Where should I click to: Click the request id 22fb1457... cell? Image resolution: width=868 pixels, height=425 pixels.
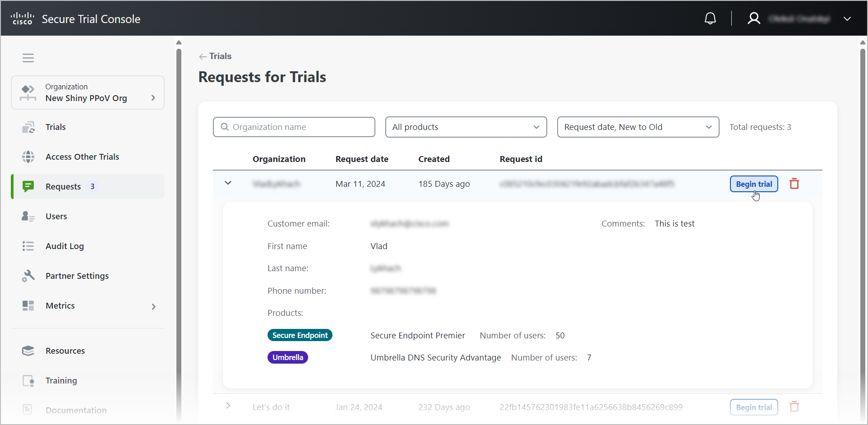pos(591,407)
